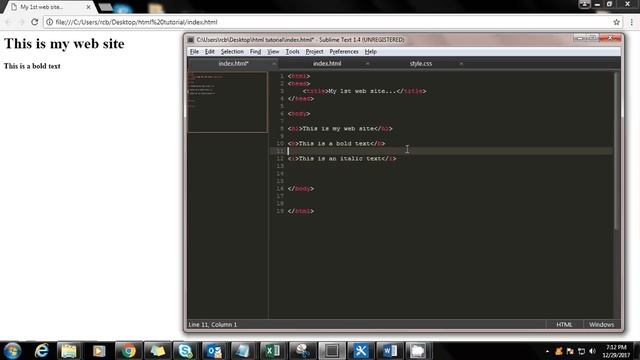640x360 pixels.
Task: Open Sublime Text Edit menu
Action: coord(209,51)
